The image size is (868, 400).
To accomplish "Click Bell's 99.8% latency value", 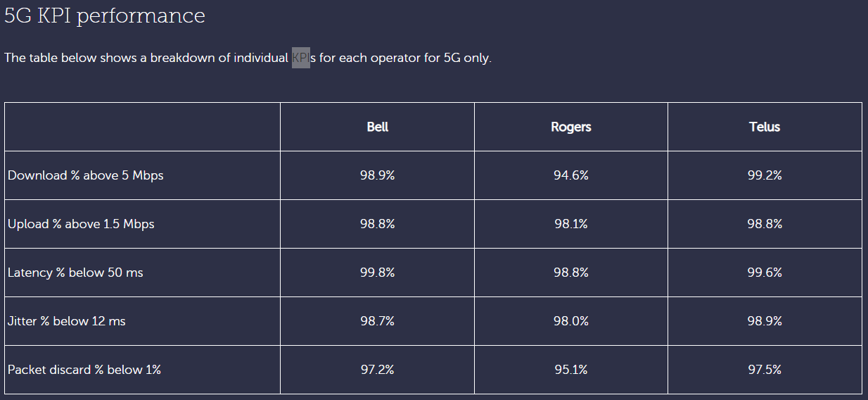I will (377, 273).
